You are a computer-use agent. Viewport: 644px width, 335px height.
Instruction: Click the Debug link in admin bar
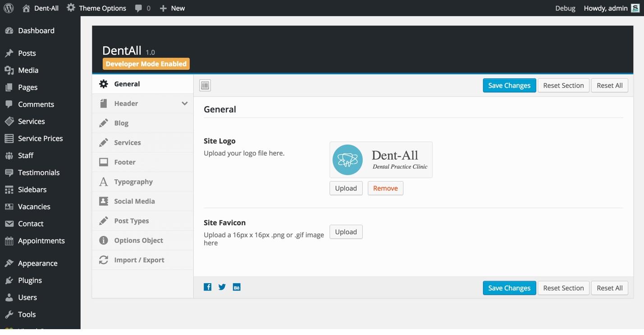tap(565, 8)
